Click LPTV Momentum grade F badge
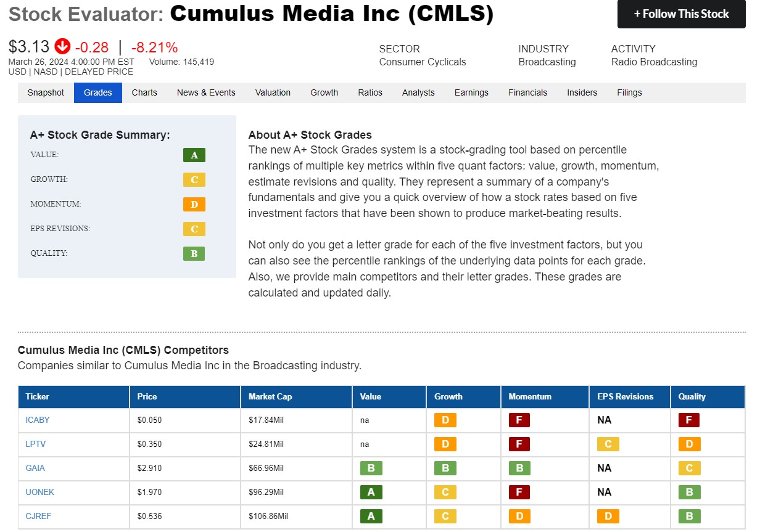The image size is (760, 532). tap(519, 444)
